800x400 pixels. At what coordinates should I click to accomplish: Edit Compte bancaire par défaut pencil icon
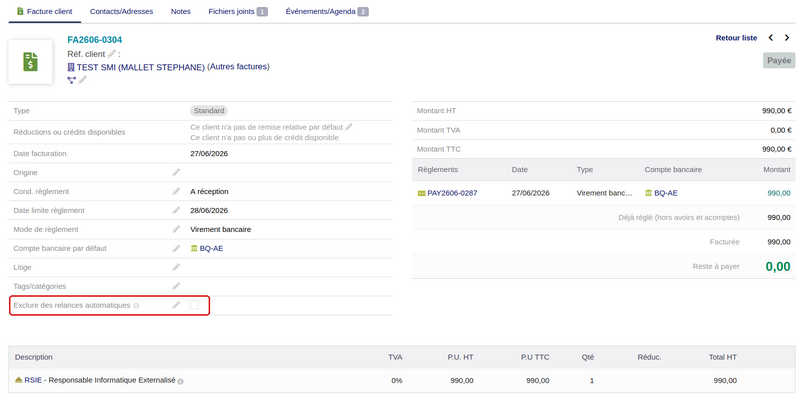coord(176,248)
